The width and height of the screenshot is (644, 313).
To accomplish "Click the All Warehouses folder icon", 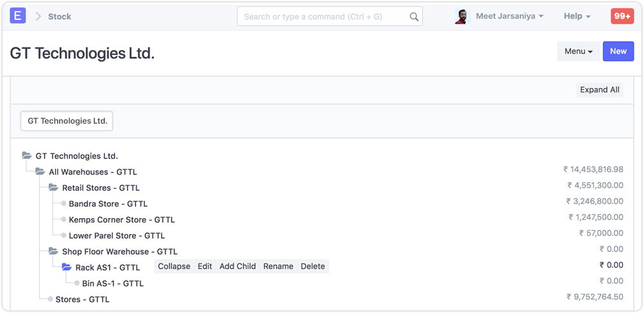I will click(40, 172).
